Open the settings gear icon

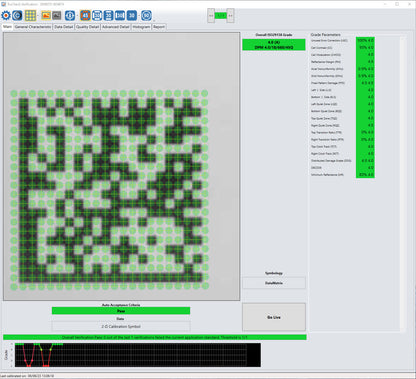[6, 15]
